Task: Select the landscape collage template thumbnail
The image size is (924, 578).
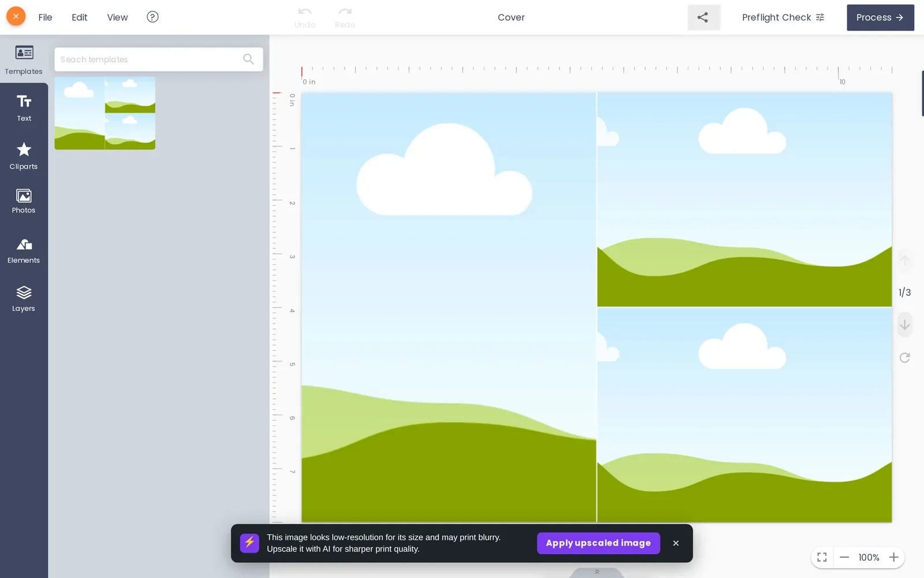Action: point(105,113)
